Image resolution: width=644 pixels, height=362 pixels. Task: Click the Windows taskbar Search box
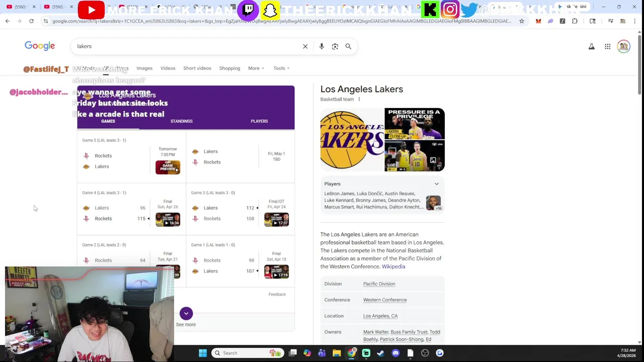[248, 353]
